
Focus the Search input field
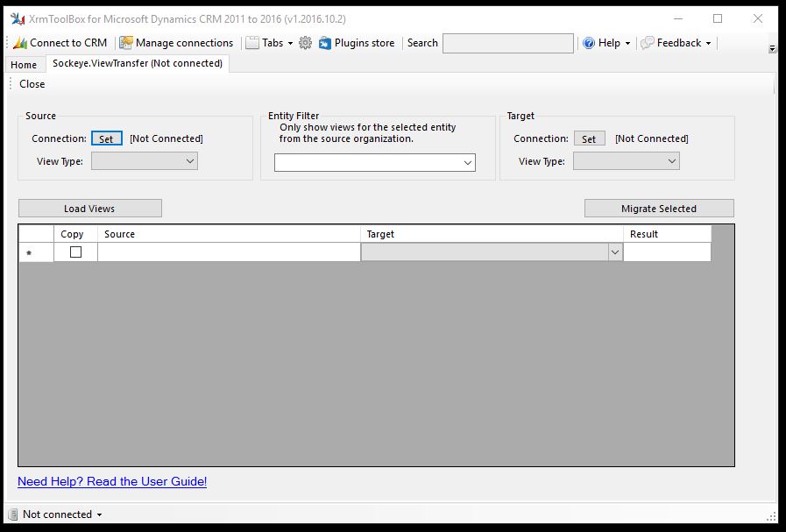(x=508, y=44)
